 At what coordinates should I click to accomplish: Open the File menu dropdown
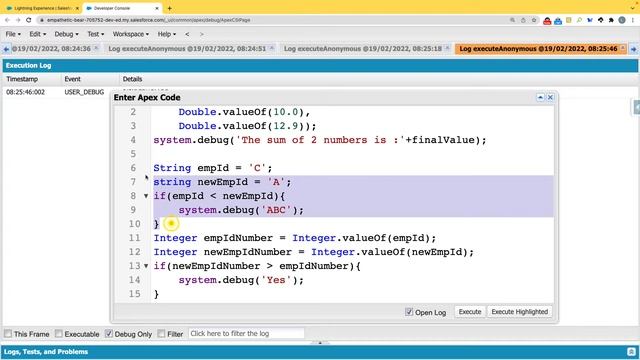(13, 34)
